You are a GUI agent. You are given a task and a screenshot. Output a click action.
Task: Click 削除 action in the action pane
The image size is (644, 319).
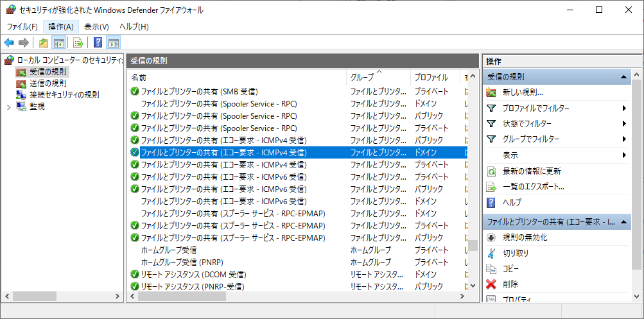pos(510,284)
